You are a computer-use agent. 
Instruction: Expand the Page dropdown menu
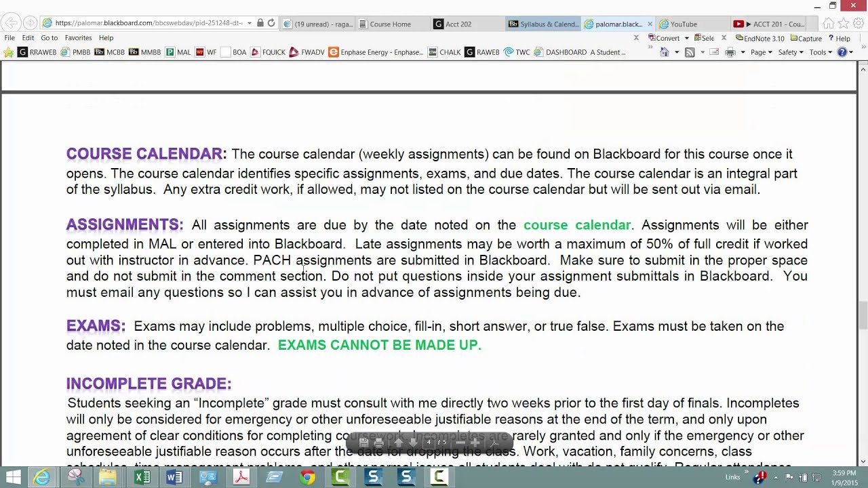coord(761,52)
